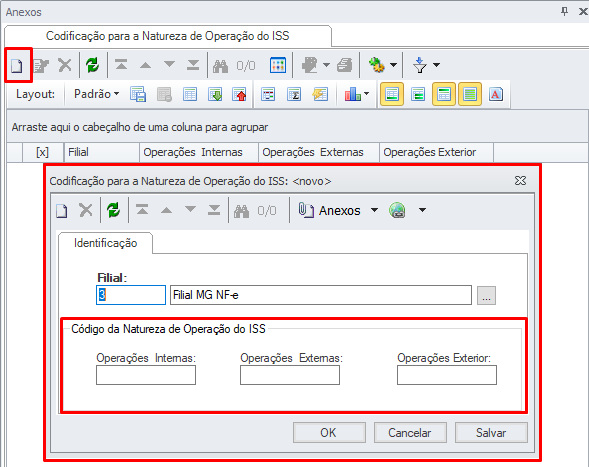
Task: Toggle the third highlighted grid header button
Action: coord(444,94)
